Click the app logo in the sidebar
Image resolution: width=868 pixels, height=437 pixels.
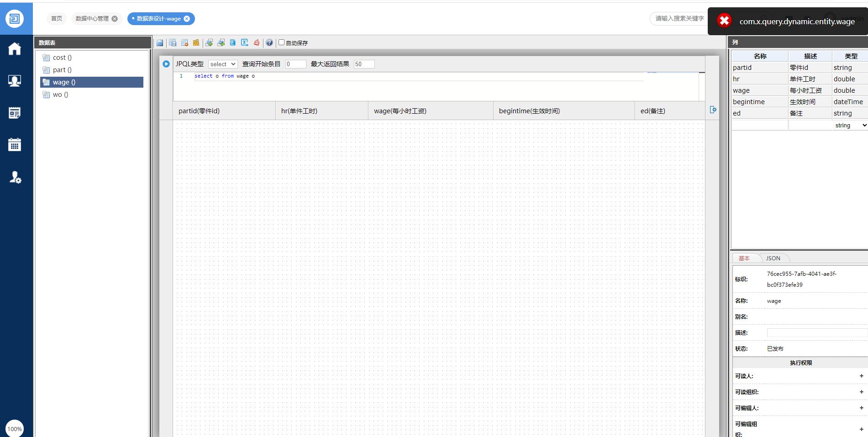(x=15, y=19)
